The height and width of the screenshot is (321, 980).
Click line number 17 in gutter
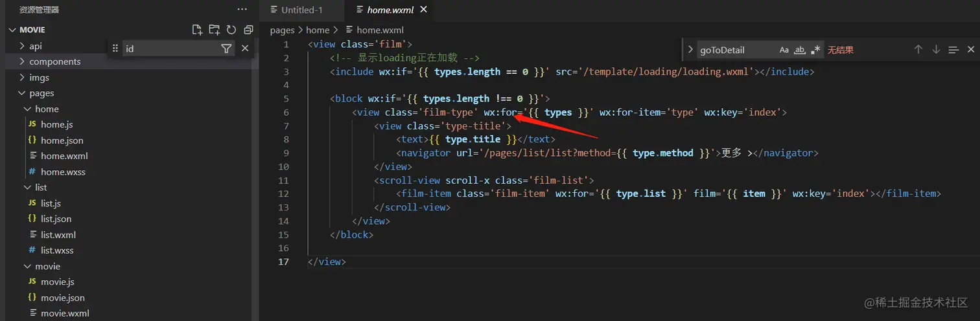(284, 261)
